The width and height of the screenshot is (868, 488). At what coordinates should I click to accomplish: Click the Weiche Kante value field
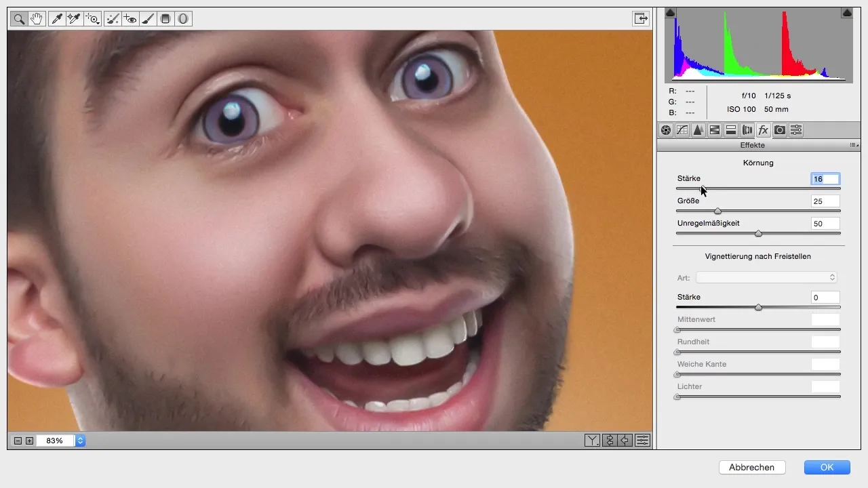[825, 365]
